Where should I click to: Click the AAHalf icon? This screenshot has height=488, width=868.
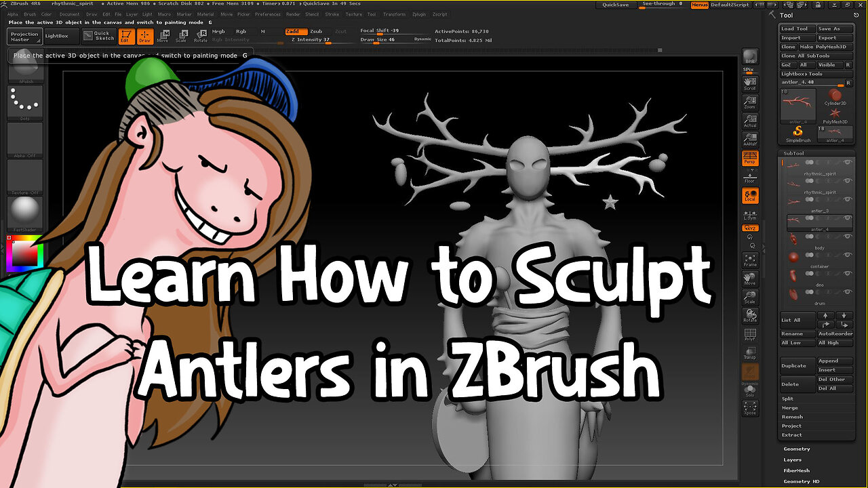point(750,140)
